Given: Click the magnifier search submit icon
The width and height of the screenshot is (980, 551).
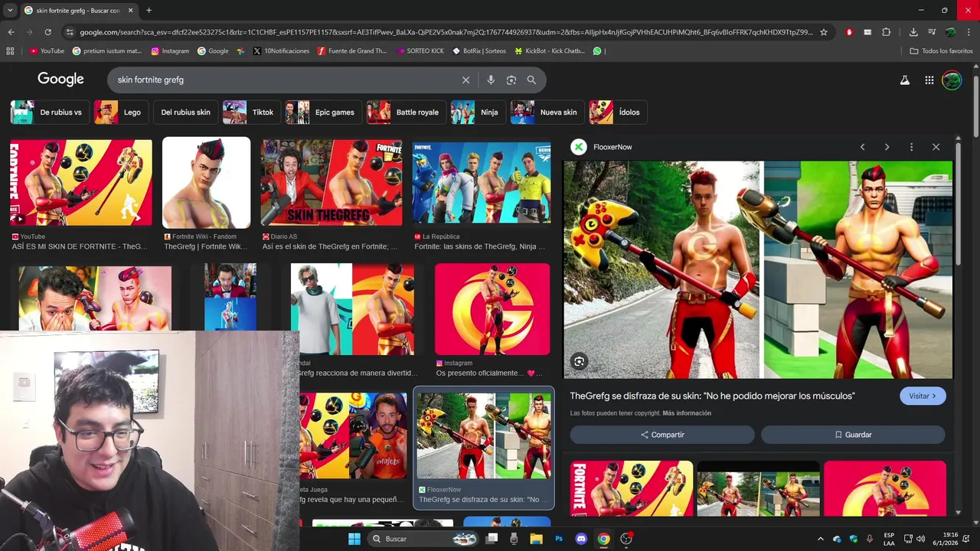Looking at the screenshot, I should [x=531, y=80].
